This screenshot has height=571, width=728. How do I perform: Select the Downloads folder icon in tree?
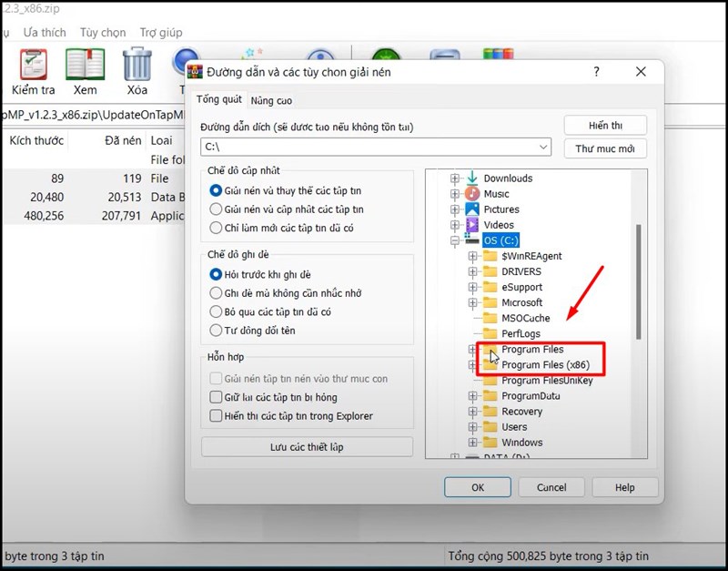[472, 178]
